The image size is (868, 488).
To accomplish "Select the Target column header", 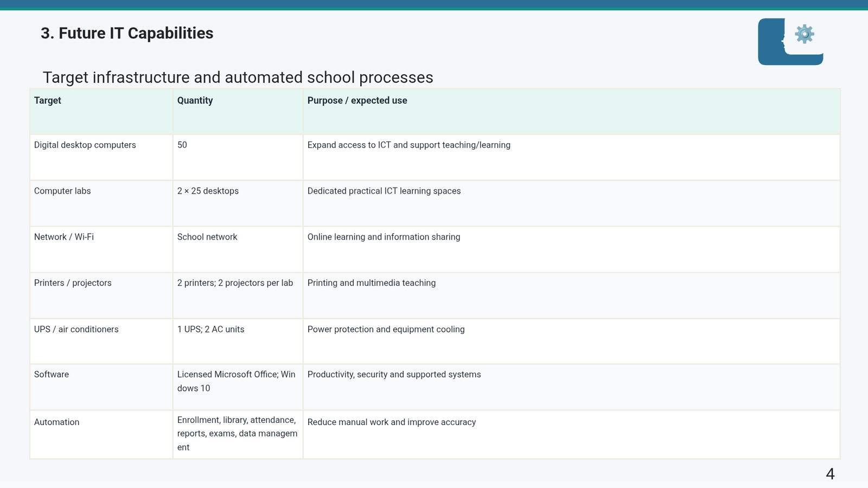I will [x=101, y=112].
